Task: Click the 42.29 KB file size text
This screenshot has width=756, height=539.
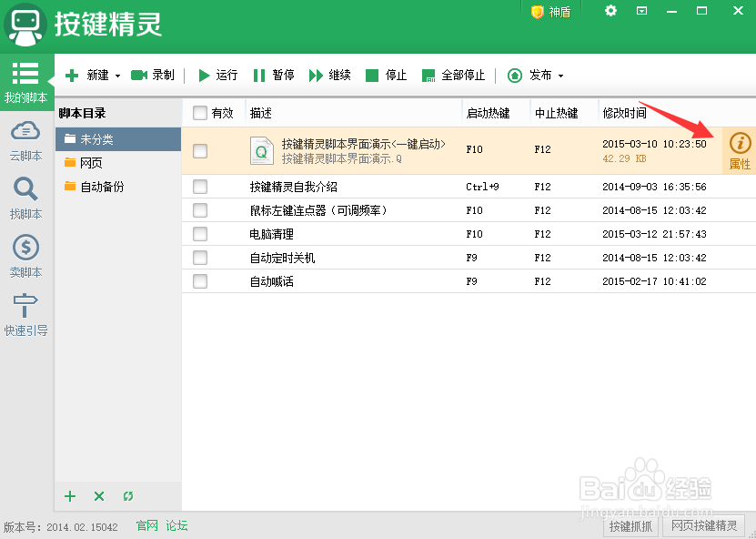Action: [x=624, y=158]
